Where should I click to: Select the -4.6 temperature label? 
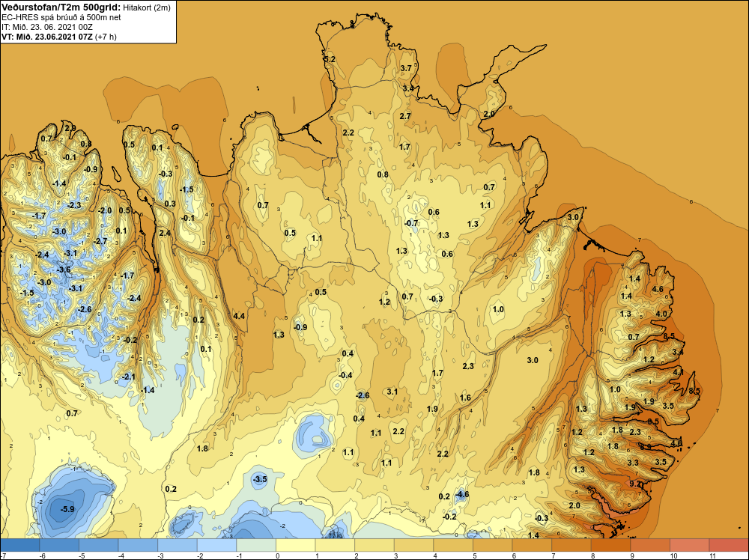[461, 494]
